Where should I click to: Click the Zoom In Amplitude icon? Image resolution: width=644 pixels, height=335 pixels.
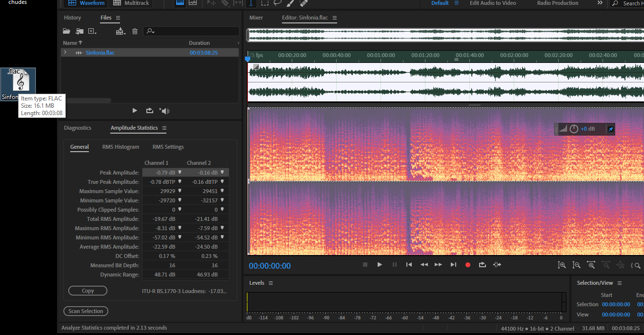(x=562, y=265)
